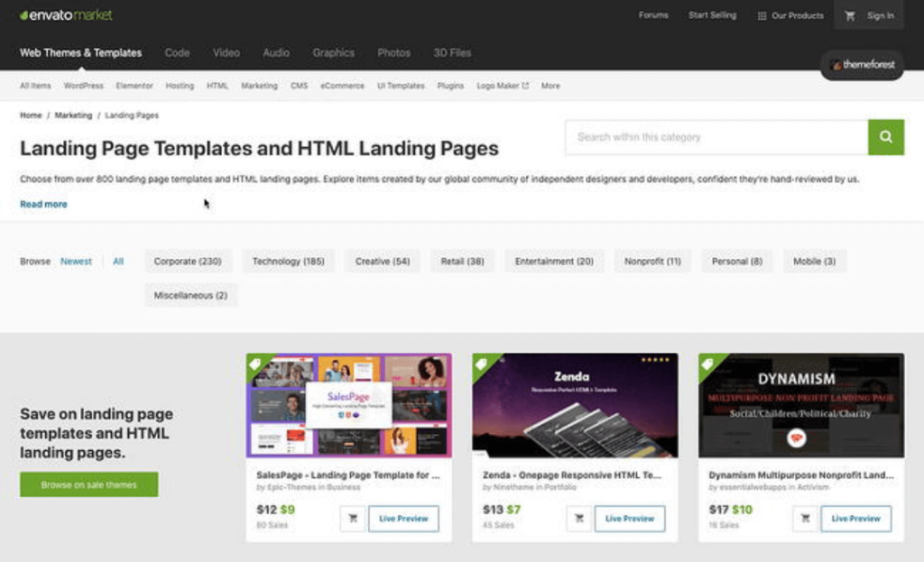Open the HTML submenu
Image resolution: width=924 pixels, height=562 pixels.
tap(217, 86)
